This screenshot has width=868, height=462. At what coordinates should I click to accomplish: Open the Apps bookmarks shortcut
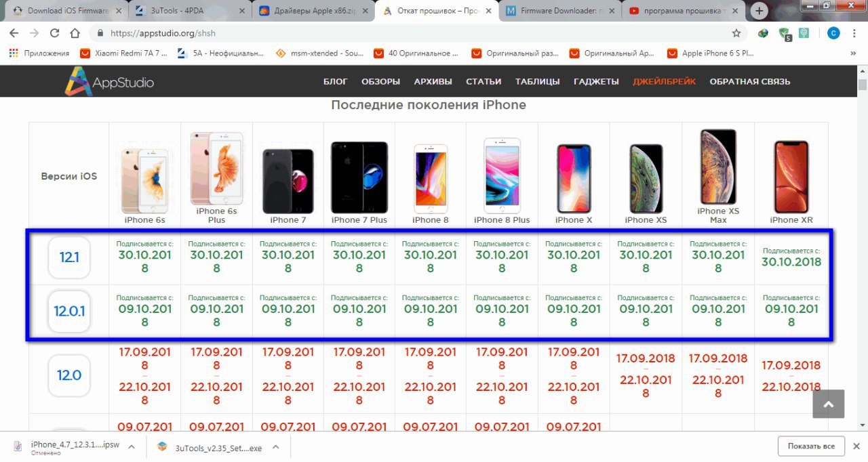point(40,53)
